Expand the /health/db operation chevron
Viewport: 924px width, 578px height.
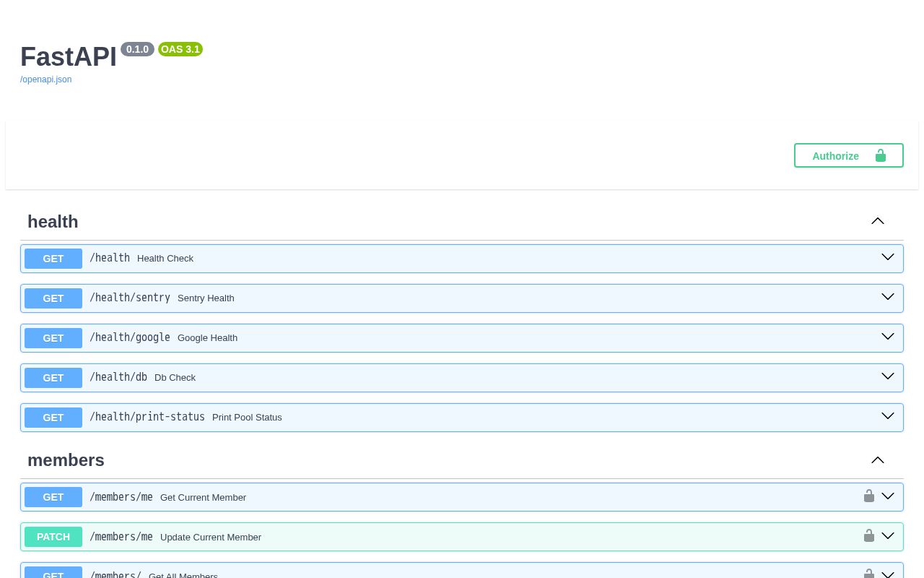(888, 376)
